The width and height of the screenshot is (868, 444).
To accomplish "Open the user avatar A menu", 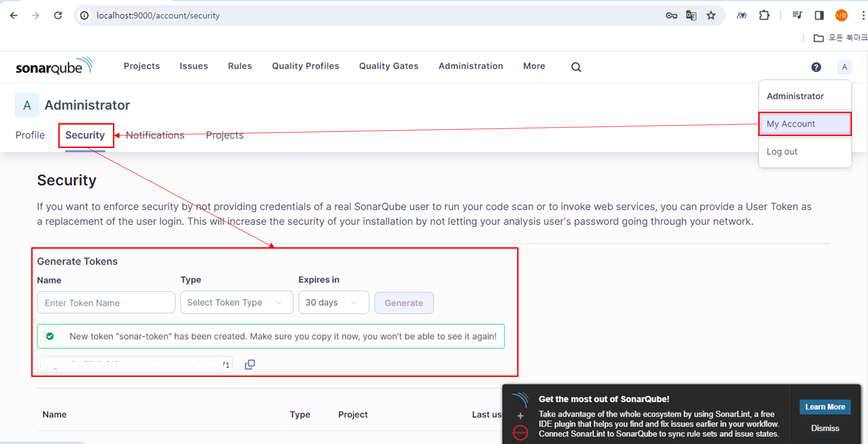I will 844,67.
